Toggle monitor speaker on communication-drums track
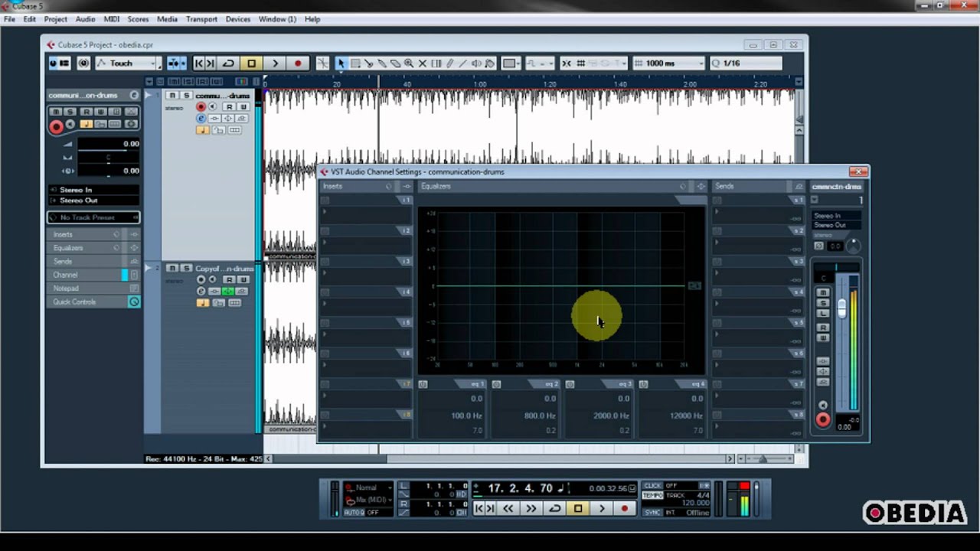This screenshot has width=980, height=551. click(213, 107)
